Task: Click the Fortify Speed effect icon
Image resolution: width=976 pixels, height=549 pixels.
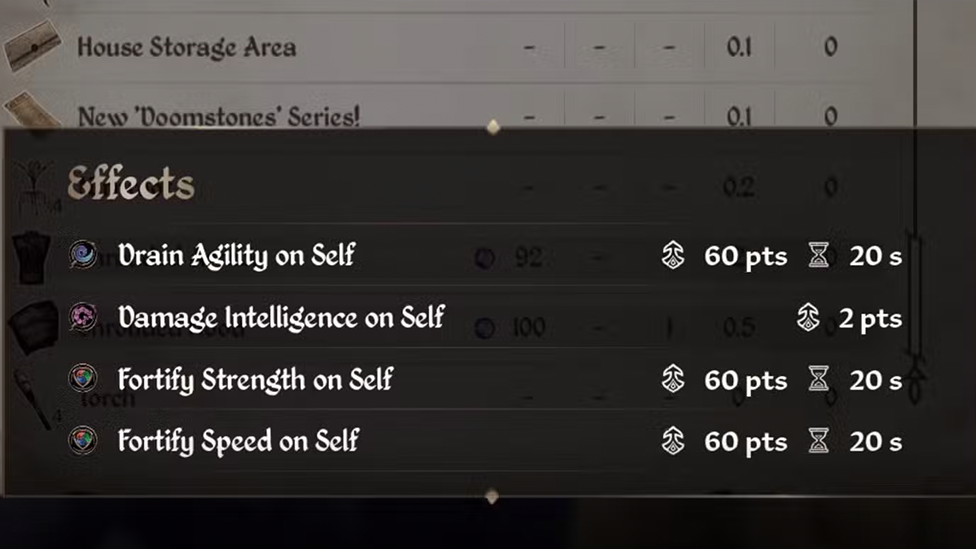Action: pos(82,441)
